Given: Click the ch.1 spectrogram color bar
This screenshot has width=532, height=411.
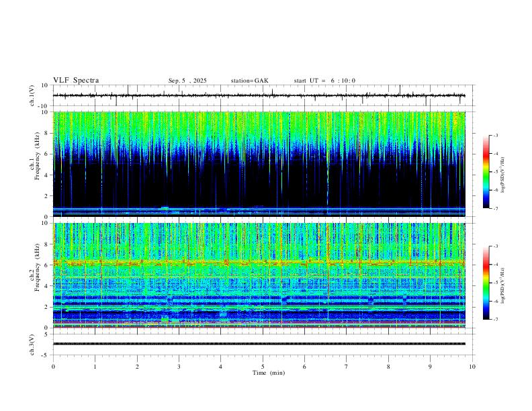Looking at the screenshot, I should click(486, 172).
